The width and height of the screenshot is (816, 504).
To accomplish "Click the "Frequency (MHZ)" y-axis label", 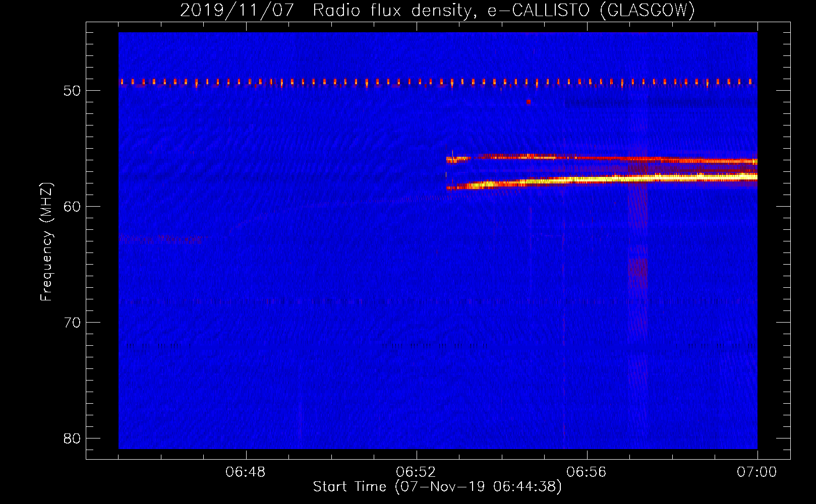I will [46, 242].
